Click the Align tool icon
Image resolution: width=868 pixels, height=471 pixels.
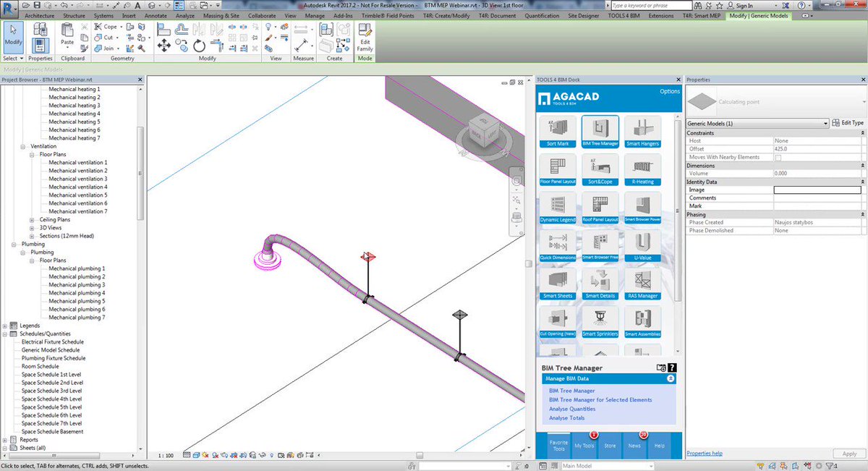pyautogui.click(x=164, y=29)
